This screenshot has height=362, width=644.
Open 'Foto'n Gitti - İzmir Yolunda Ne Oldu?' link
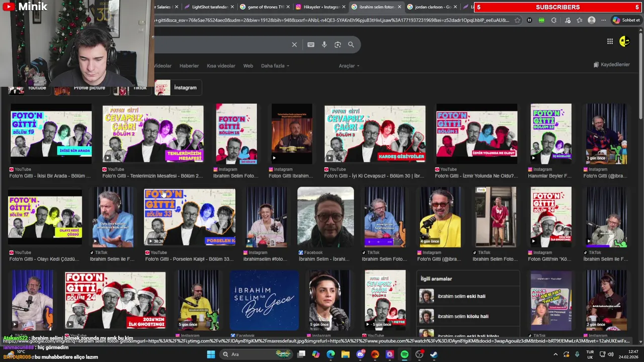[x=476, y=176]
